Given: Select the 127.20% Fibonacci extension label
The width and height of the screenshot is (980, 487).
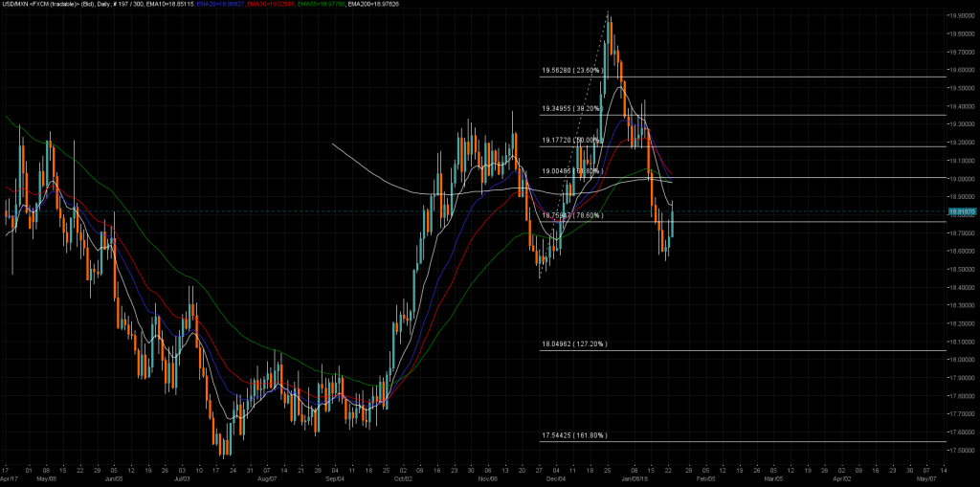Looking at the screenshot, I should pos(574,343).
